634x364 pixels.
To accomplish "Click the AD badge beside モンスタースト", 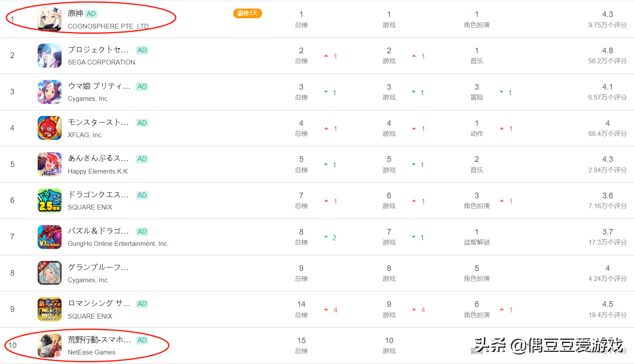I will click(142, 123).
